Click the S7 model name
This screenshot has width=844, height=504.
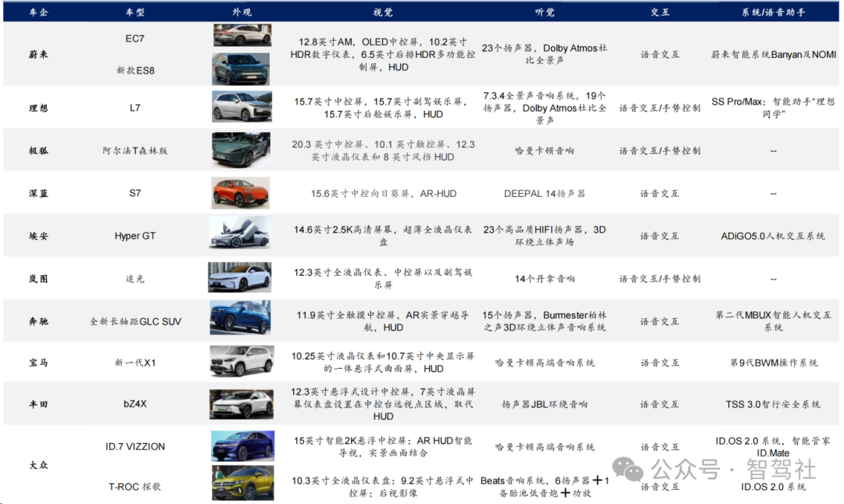pos(134,193)
